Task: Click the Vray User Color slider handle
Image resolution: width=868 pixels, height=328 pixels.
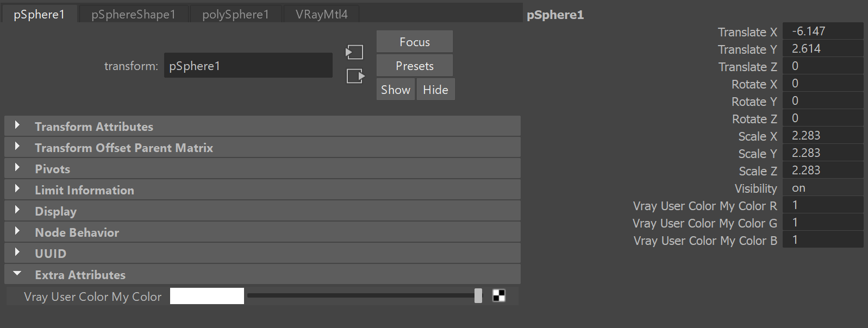Action: [478, 295]
